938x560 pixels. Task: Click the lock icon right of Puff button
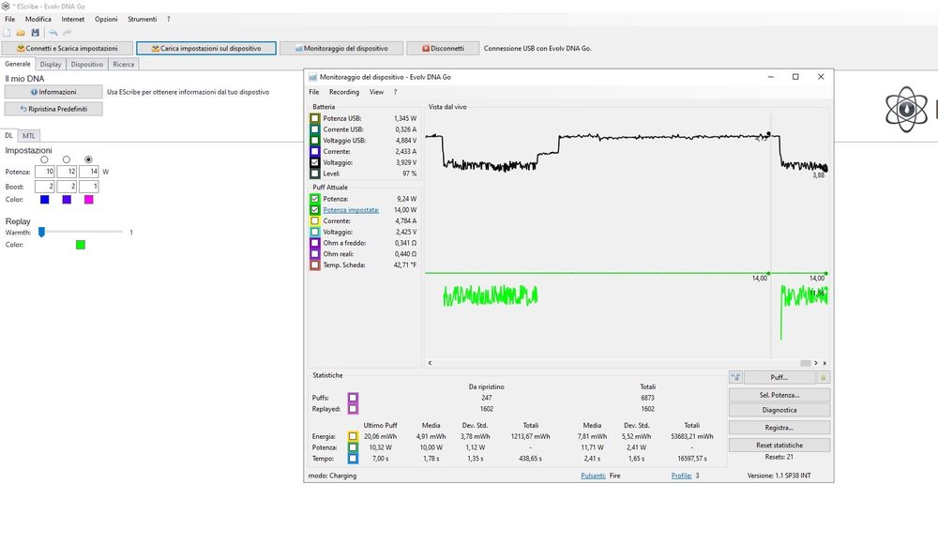(824, 377)
